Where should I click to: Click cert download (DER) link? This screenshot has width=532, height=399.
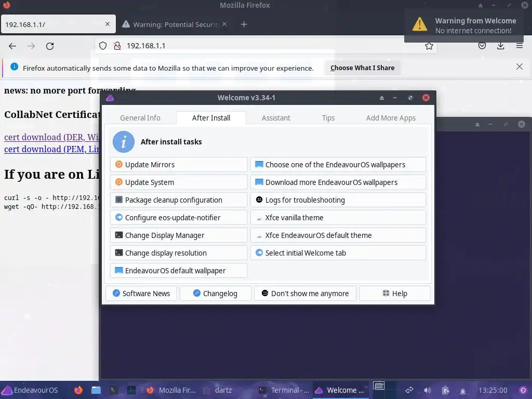(x=51, y=137)
